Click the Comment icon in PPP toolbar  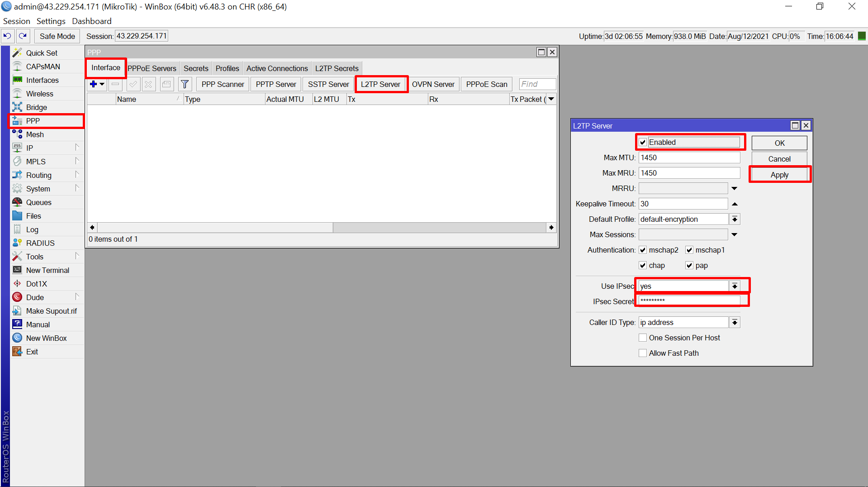click(166, 84)
